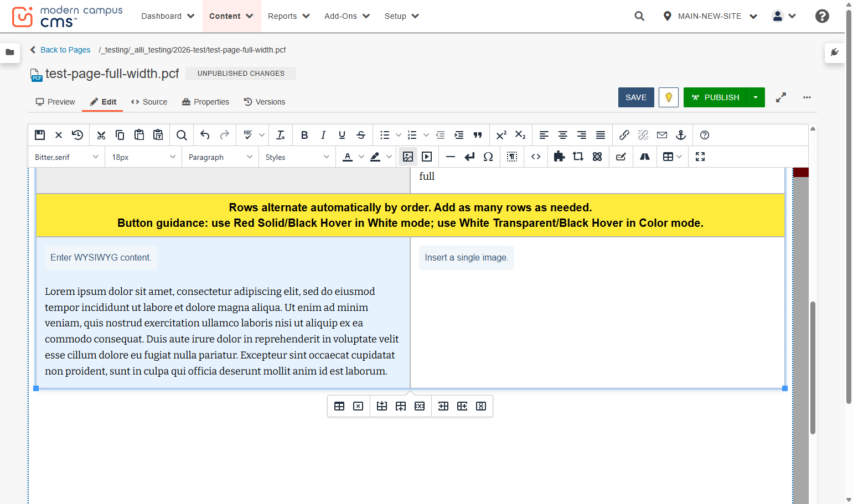
Task: Toggle underline formatting
Action: [342, 135]
